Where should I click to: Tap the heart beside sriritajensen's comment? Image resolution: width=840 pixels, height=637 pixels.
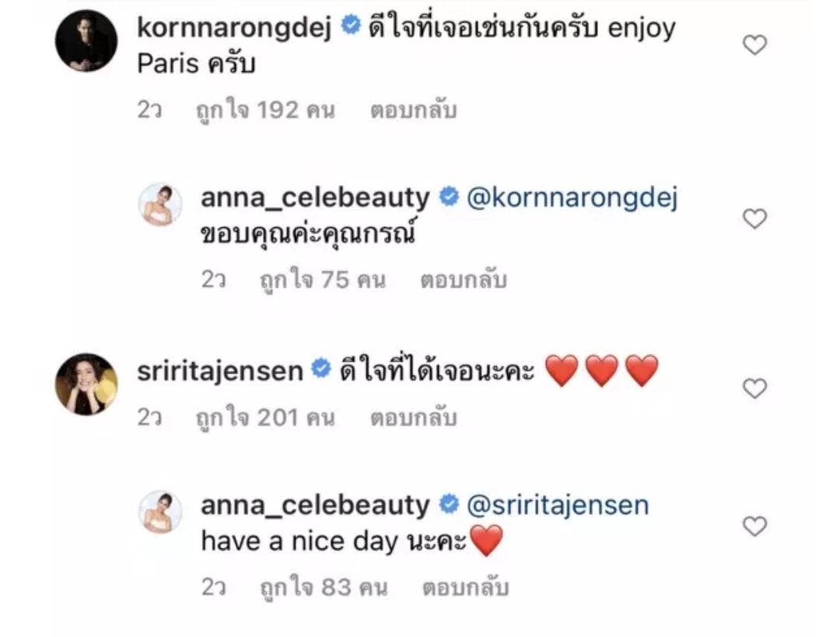click(x=754, y=388)
